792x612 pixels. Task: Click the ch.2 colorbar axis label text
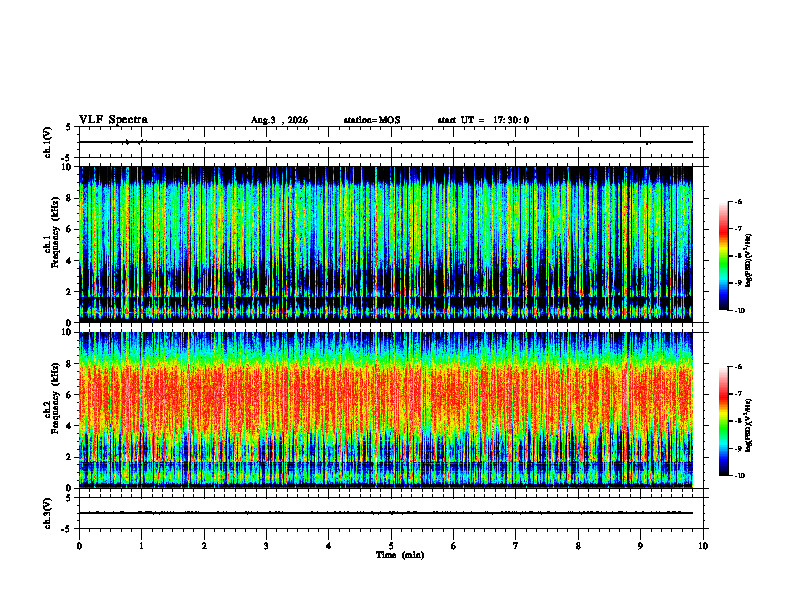749,425
